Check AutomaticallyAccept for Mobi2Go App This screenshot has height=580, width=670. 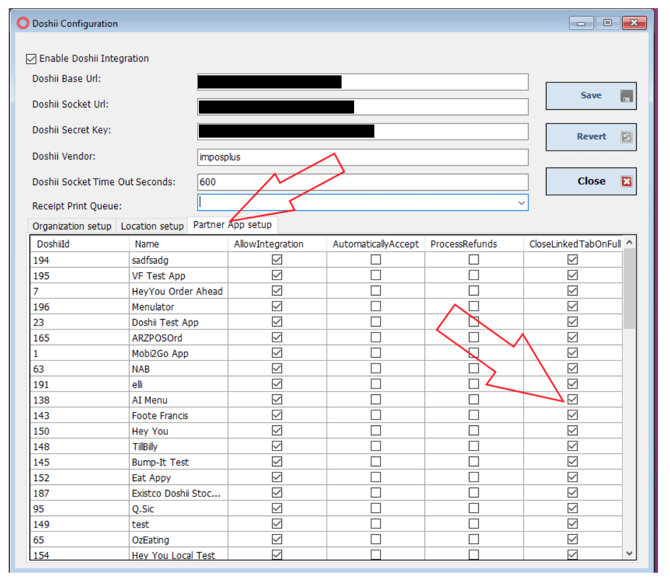tap(376, 353)
